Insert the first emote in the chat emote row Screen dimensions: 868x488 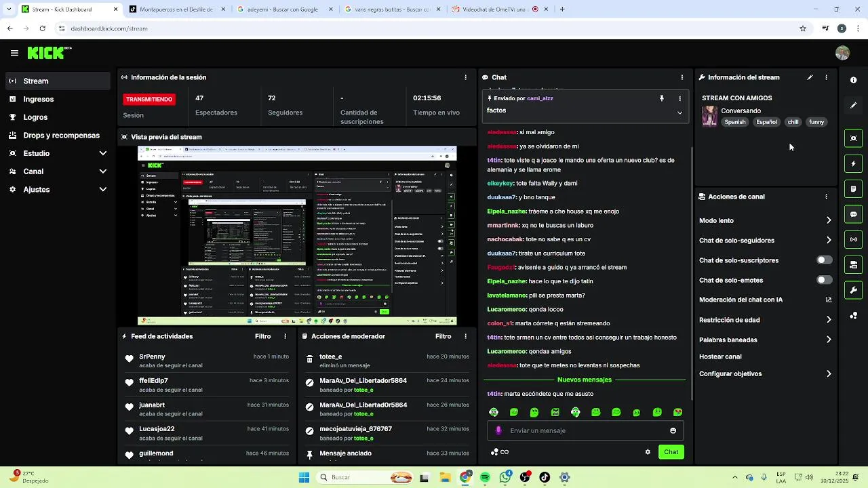(494, 412)
